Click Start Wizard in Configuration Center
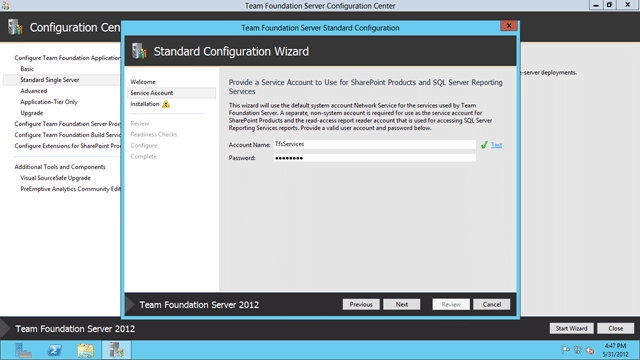This screenshot has width=640, height=360. pyautogui.click(x=571, y=329)
